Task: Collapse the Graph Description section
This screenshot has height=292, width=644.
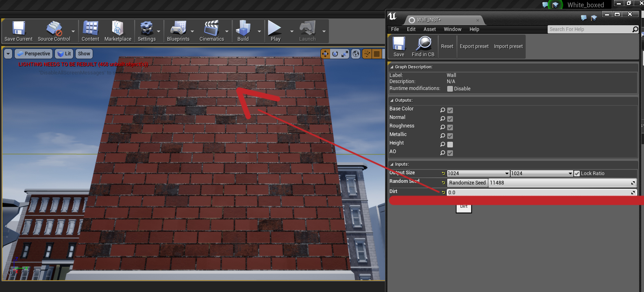Action: tap(392, 67)
